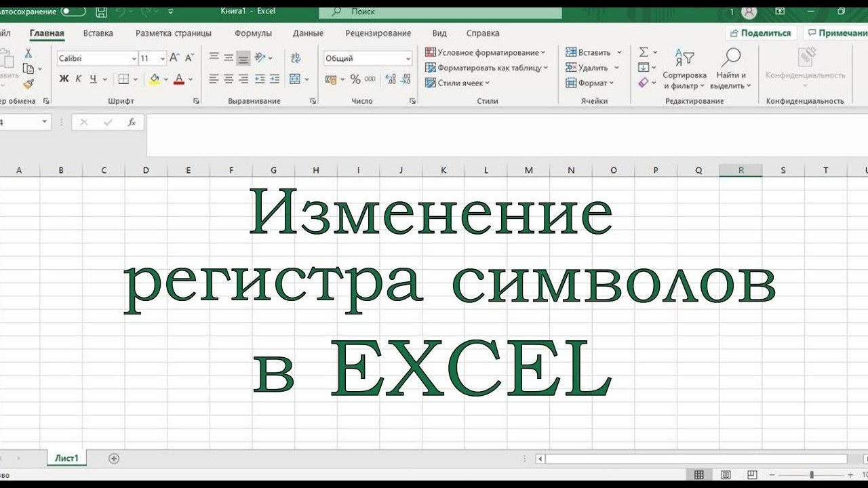Click the Wrap Text icon
The image size is (868, 488).
[x=295, y=58]
